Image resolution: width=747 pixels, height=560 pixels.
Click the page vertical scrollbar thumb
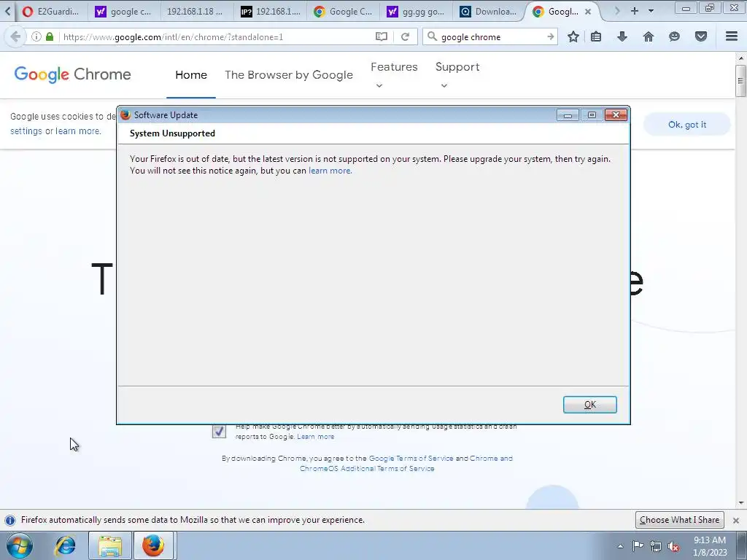740,81
